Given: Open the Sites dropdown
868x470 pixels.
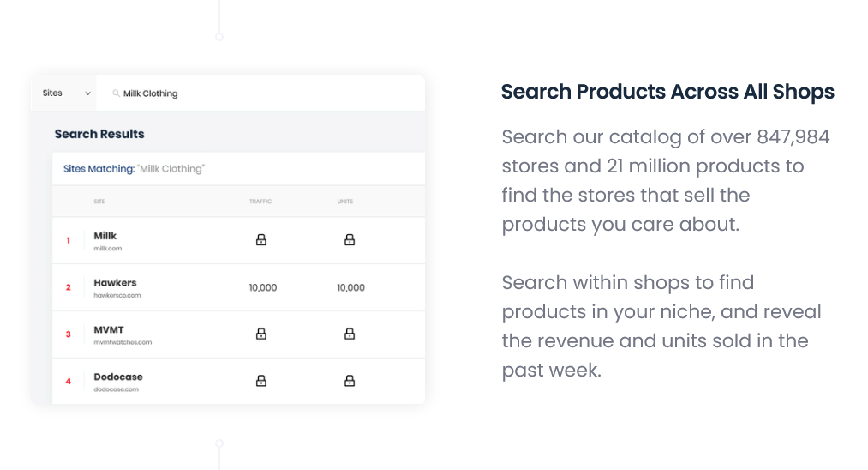Looking at the screenshot, I should [x=65, y=93].
